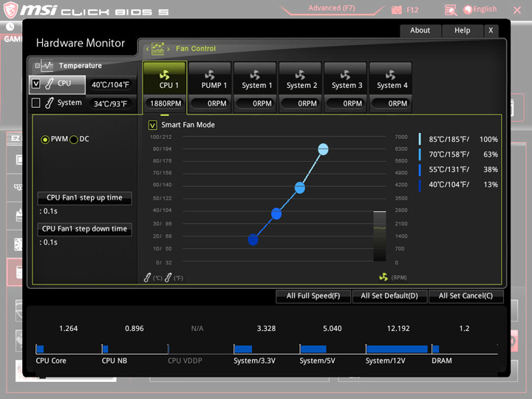The height and width of the screenshot is (399, 532).
Task: Click the System thermometer icon
Action: click(50, 103)
